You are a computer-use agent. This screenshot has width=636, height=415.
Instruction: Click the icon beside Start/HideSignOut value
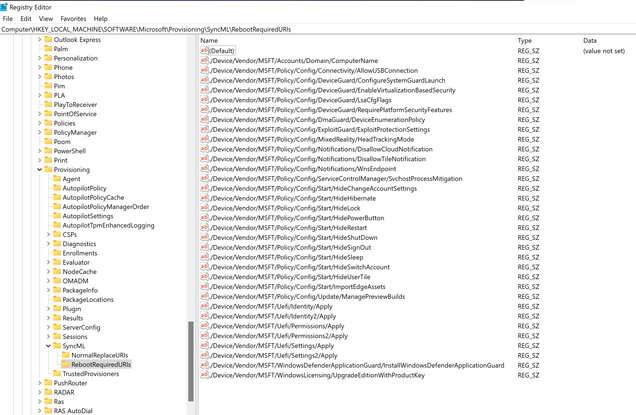204,247
